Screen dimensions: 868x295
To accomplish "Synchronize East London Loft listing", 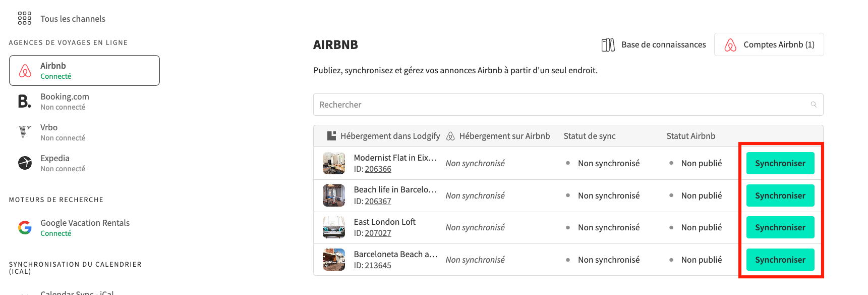I will click(780, 227).
